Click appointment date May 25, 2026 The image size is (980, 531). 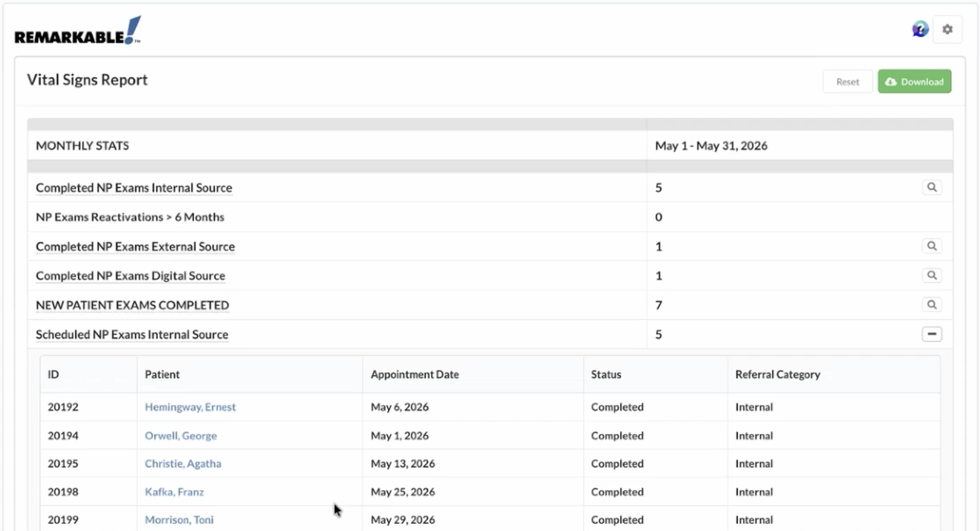(403, 492)
